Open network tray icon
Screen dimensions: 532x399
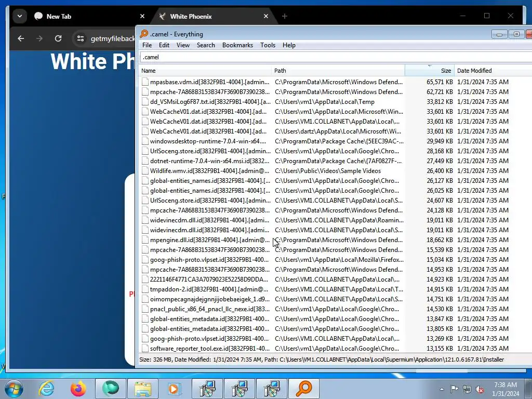[x=467, y=389]
